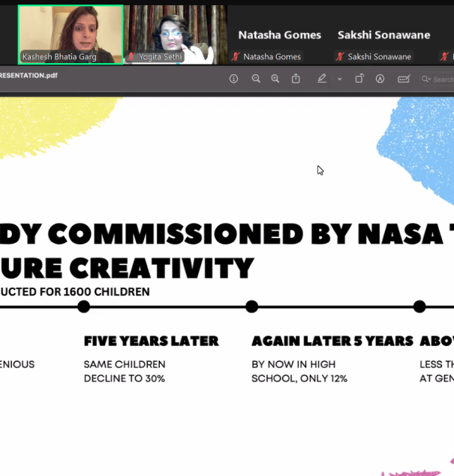
Task: Click the timeline dot above Five Years Later
Action: click(84, 306)
